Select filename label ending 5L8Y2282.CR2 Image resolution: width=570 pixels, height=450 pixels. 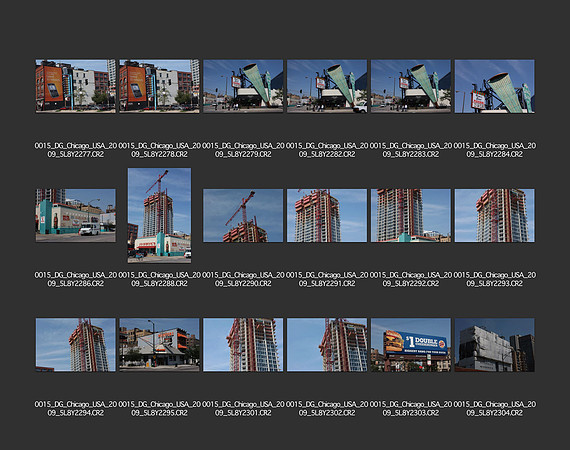click(x=327, y=150)
